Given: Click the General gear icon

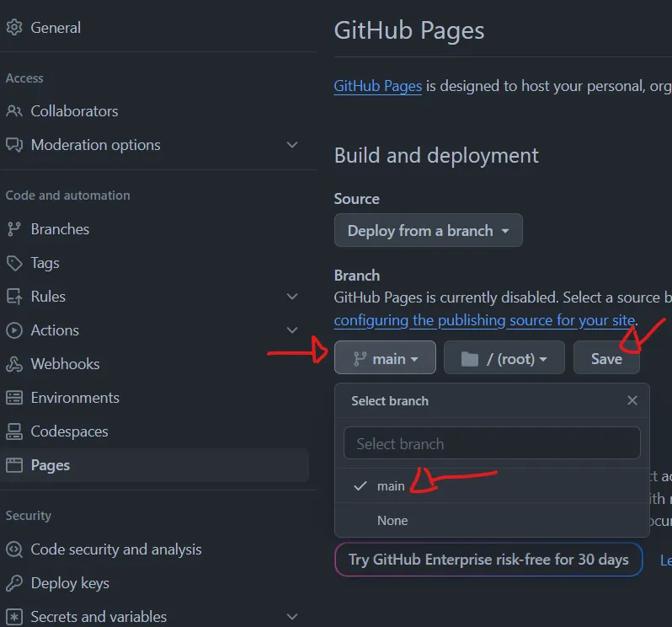Looking at the screenshot, I should [14, 28].
